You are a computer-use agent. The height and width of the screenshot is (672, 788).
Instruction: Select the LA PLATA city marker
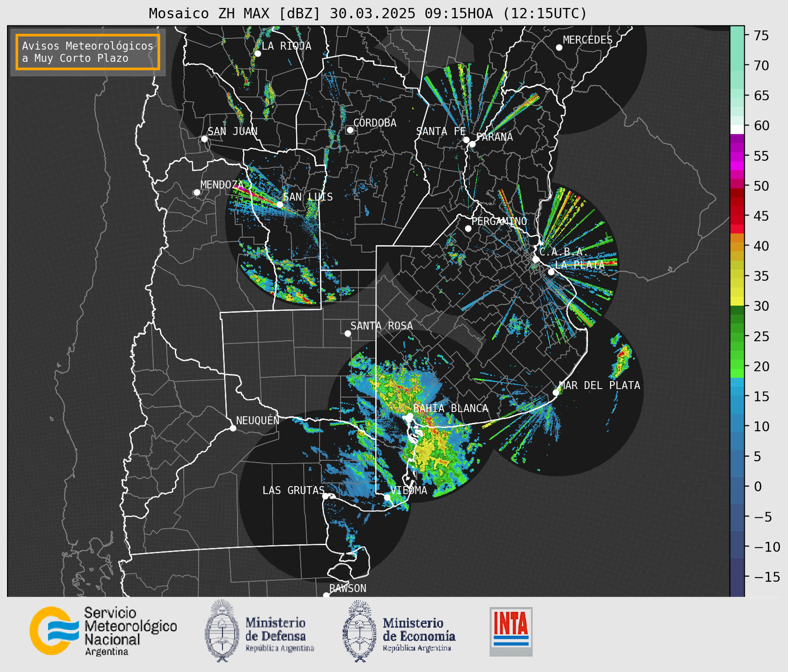coord(551,272)
